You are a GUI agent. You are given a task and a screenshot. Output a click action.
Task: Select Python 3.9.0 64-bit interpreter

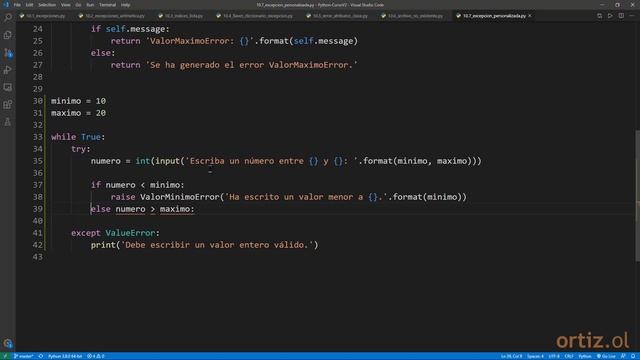(x=65, y=356)
